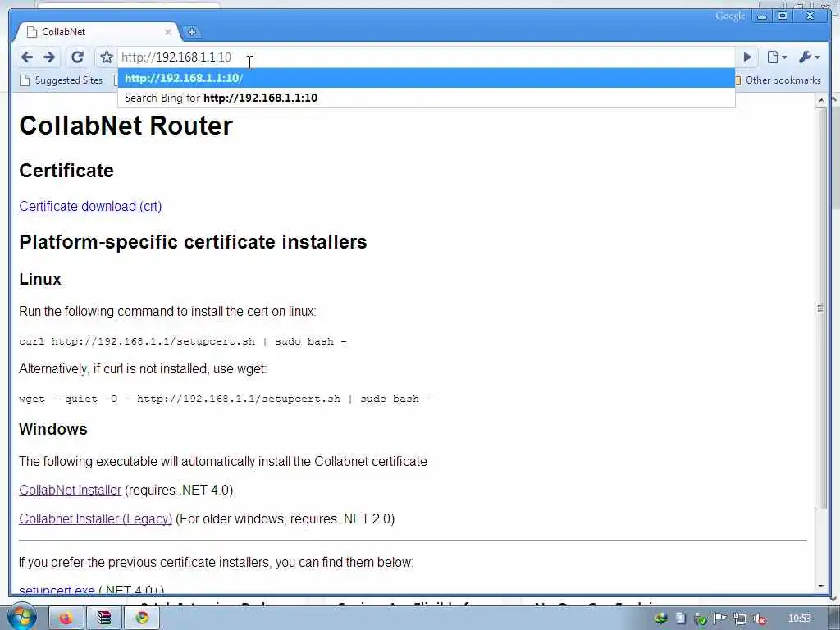Choose Search Bing for http://192.168.1.1:10
This screenshot has width=840, height=630.
point(426,98)
